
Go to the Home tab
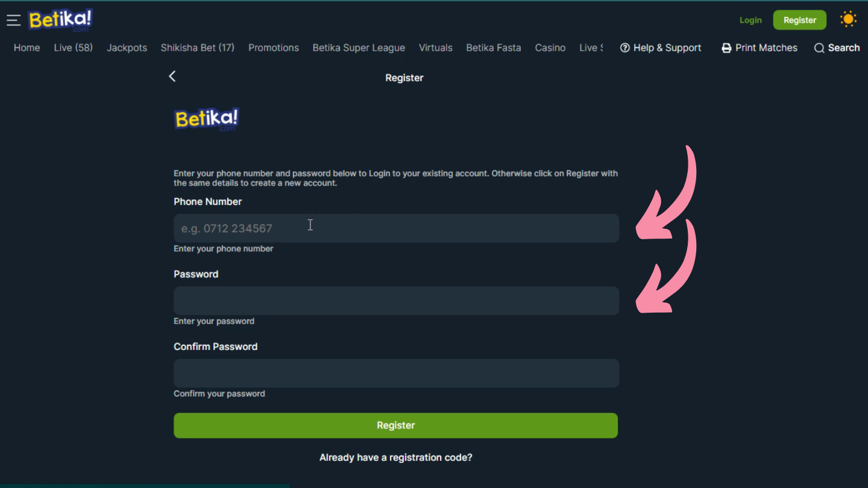27,48
